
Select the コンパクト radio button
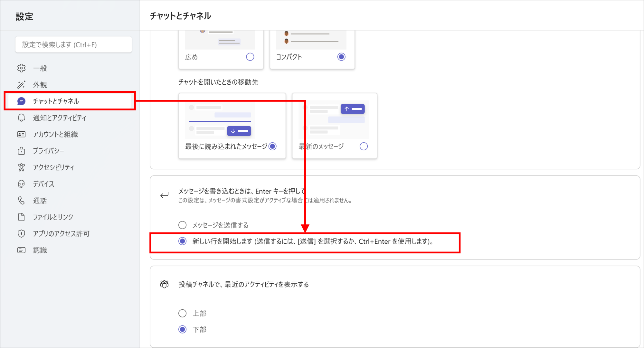pyautogui.click(x=341, y=57)
